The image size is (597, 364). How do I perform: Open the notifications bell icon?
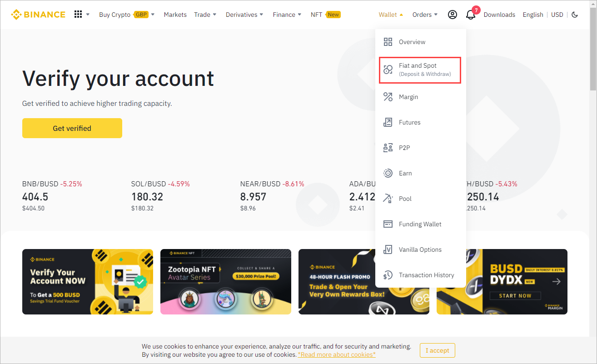coord(471,15)
